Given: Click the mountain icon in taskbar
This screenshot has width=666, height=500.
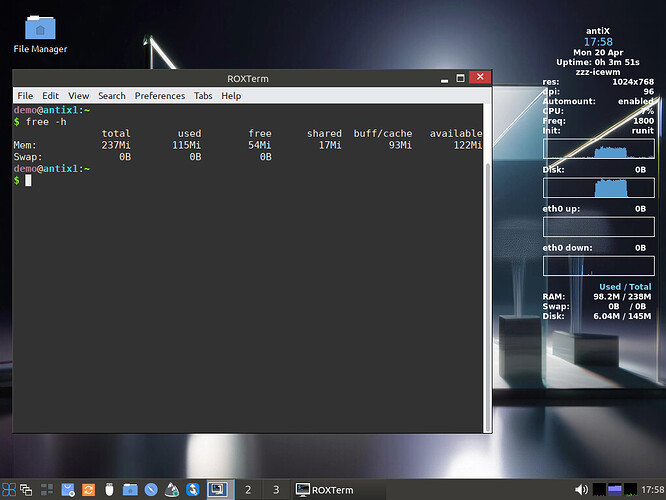Looking at the screenshot, I should point(172,490).
